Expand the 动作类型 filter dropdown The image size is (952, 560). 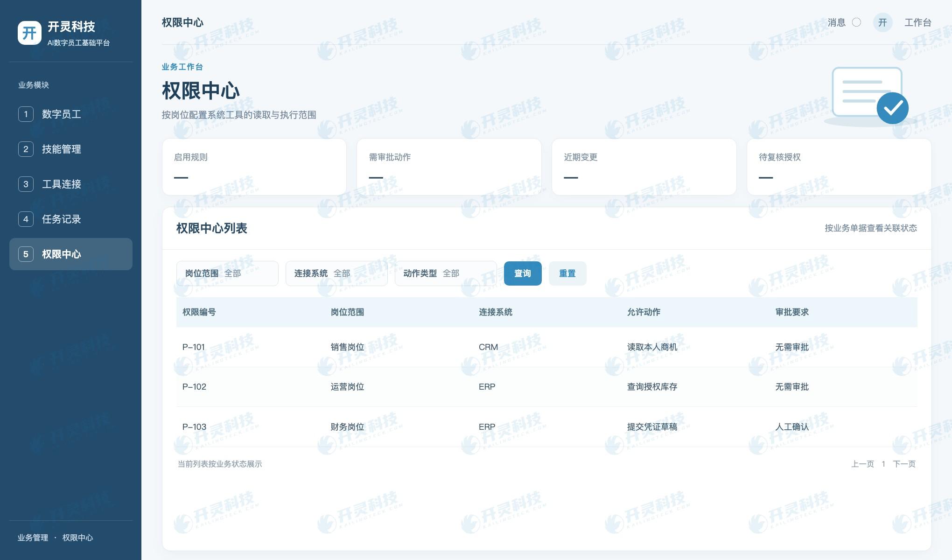click(x=446, y=273)
